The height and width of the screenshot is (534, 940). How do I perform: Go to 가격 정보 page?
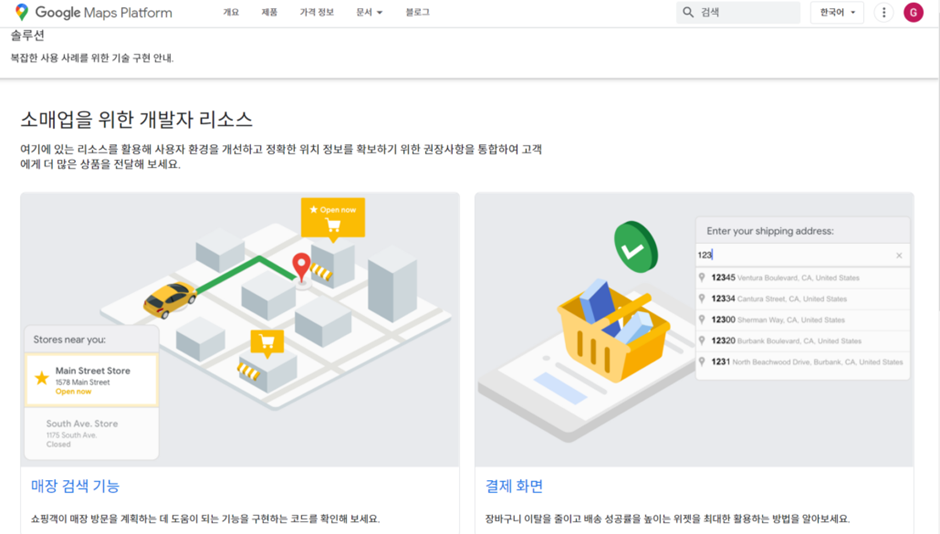pos(317,12)
